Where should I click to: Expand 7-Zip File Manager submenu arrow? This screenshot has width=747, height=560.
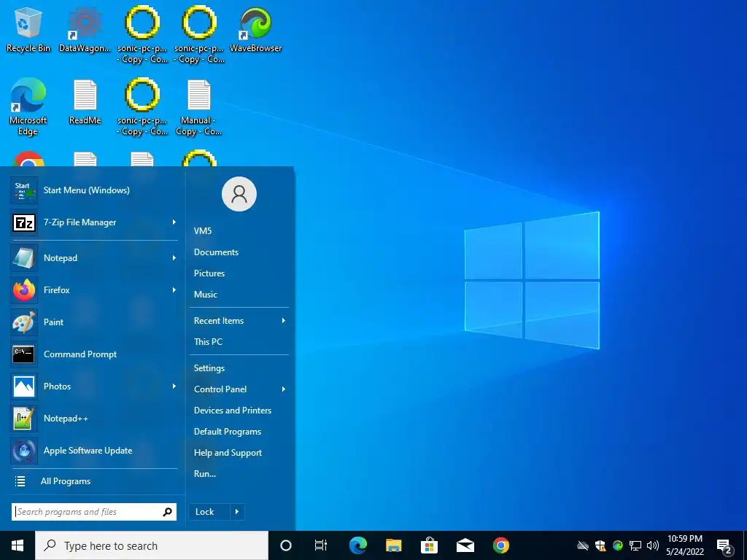(174, 222)
